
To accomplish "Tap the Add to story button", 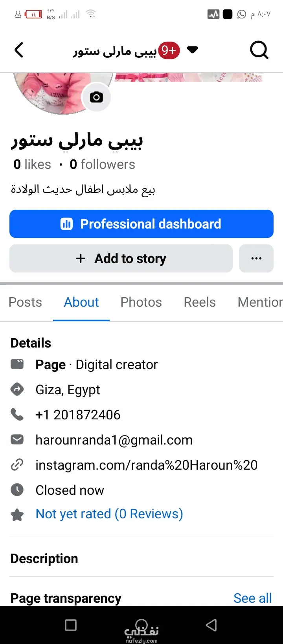I will pyautogui.click(x=121, y=258).
